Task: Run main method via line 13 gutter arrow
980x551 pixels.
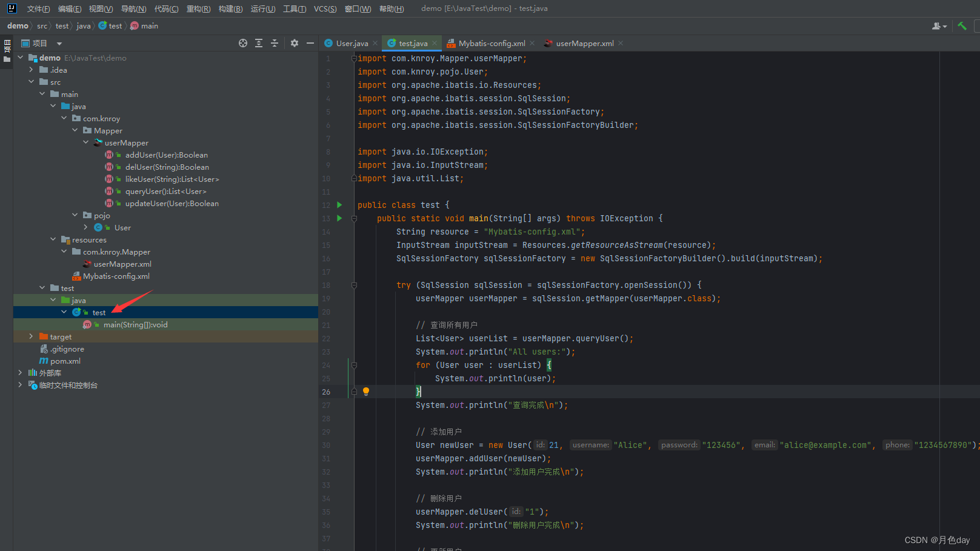Action: coord(339,218)
